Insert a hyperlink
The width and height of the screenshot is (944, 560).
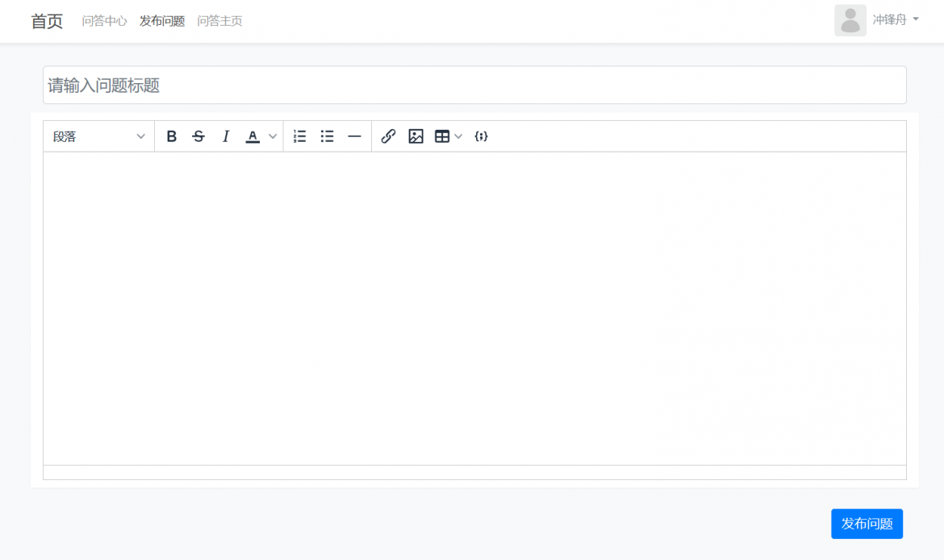click(388, 136)
